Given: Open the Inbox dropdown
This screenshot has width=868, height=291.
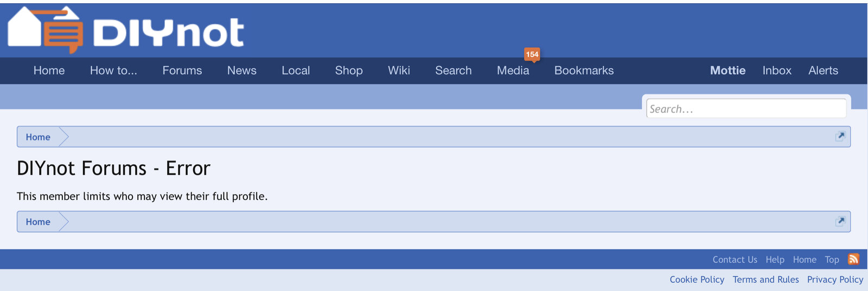Looking at the screenshot, I should pos(777,70).
